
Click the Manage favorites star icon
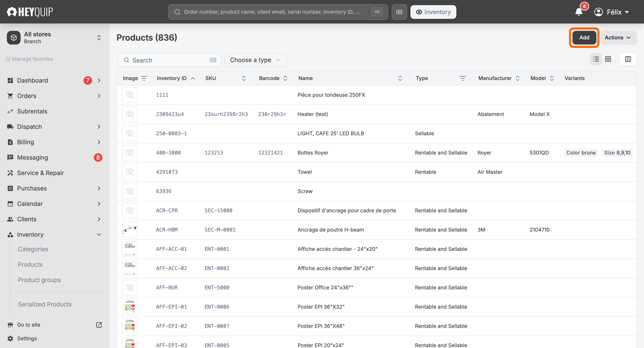pyautogui.click(x=8, y=59)
